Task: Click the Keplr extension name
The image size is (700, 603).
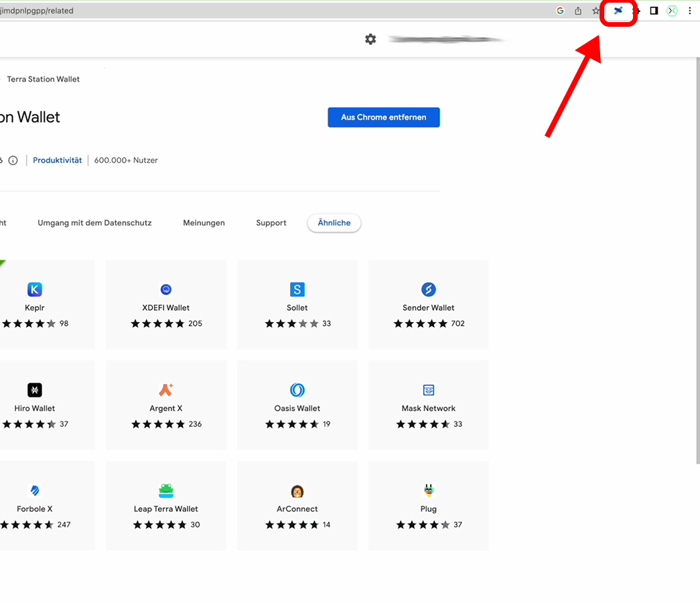Action: pyautogui.click(x=35, y=308)
